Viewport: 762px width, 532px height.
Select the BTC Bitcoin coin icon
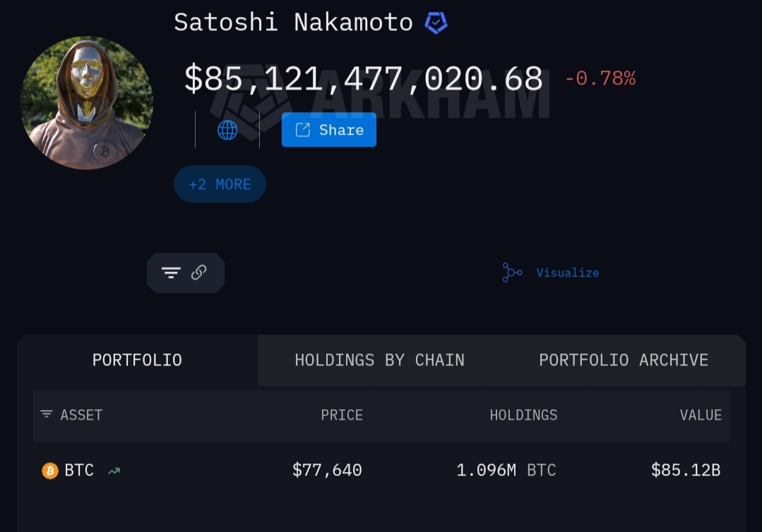[49, 470]
